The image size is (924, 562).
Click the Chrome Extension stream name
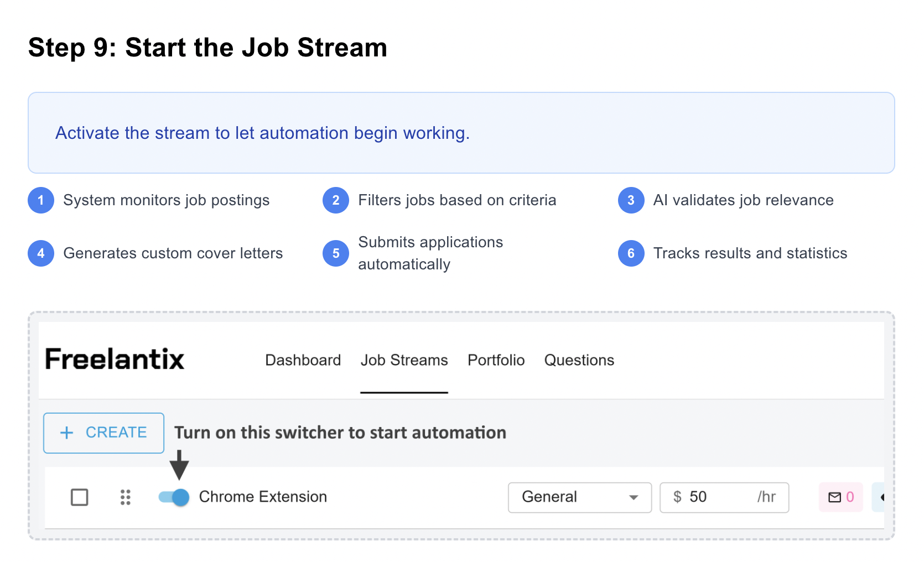click(x=263, y=497)
